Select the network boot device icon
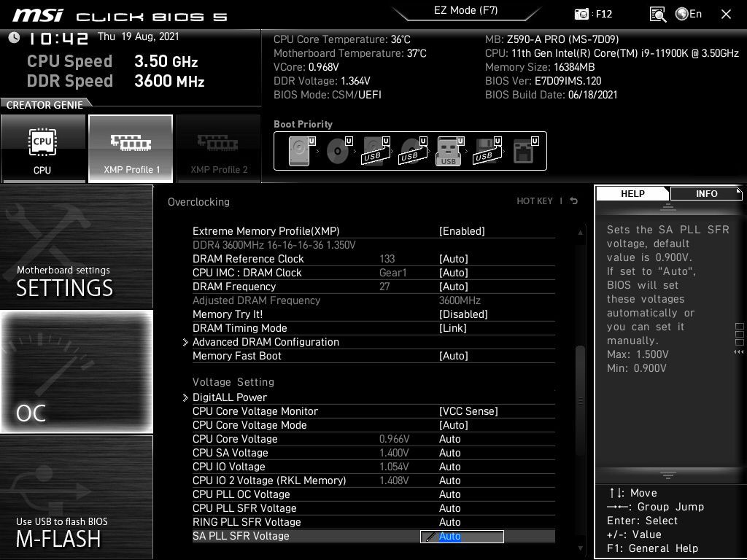The width and height of the screenshot is (747, 560). click(525, 151)
